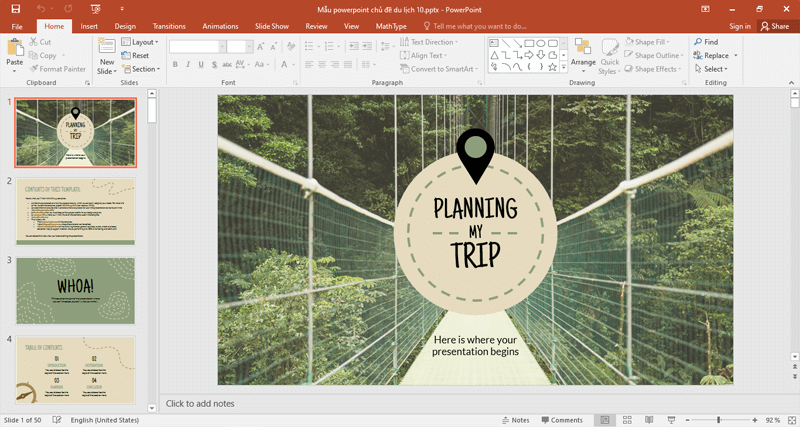Click the Replace icon

(x=698, y=55)
